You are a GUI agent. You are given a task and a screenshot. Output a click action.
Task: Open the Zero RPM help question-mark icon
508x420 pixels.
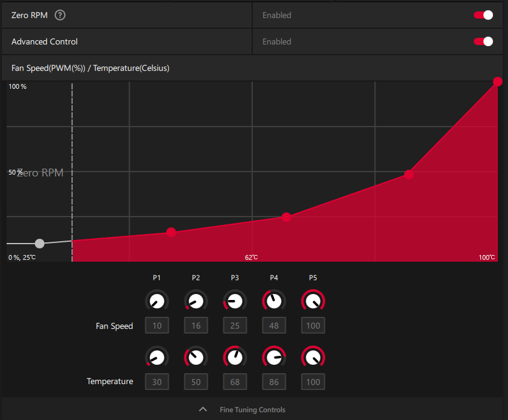(x=60, y=15)
